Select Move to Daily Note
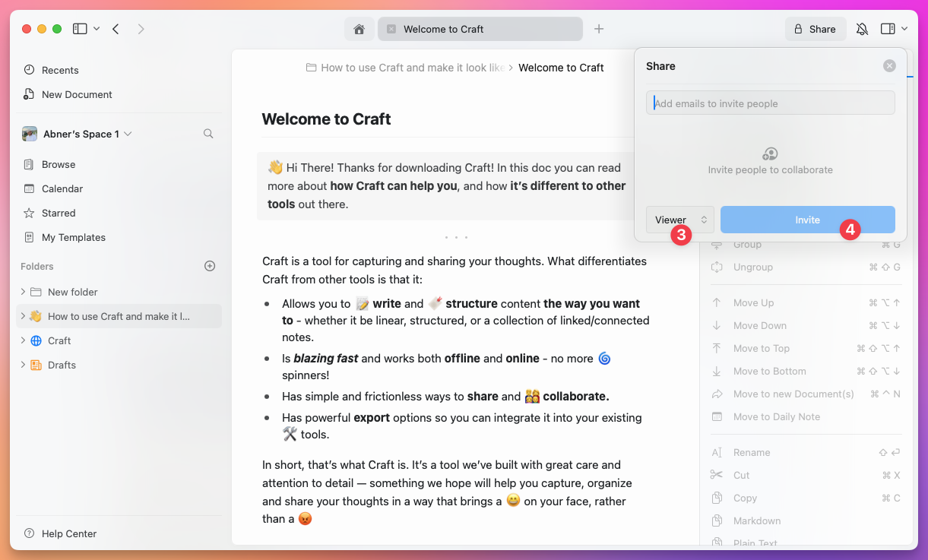 (776, 416)
